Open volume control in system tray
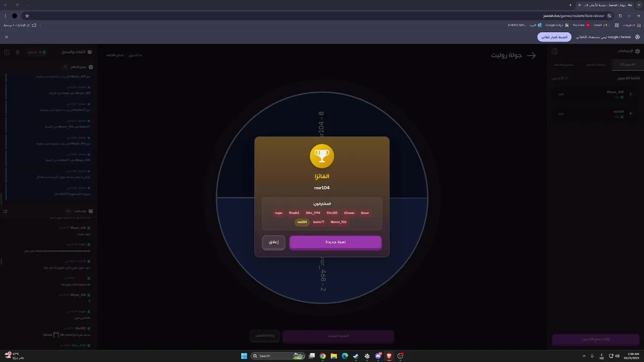 click(617, 356)
